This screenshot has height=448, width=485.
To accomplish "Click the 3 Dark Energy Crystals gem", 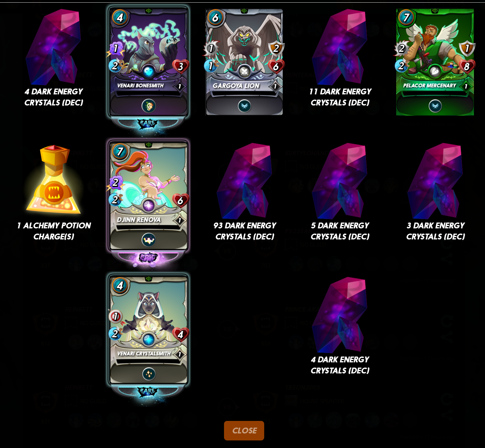I will pyautogui.click(x=435, y=181).
